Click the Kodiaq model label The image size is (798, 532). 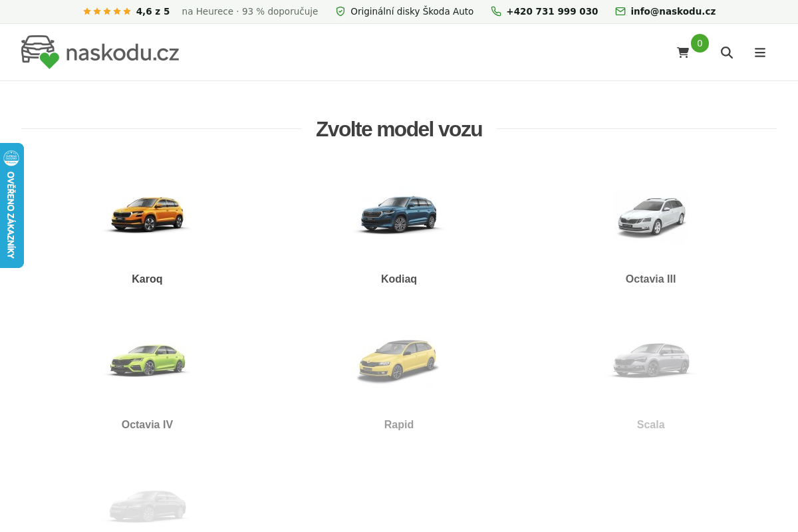399,279
